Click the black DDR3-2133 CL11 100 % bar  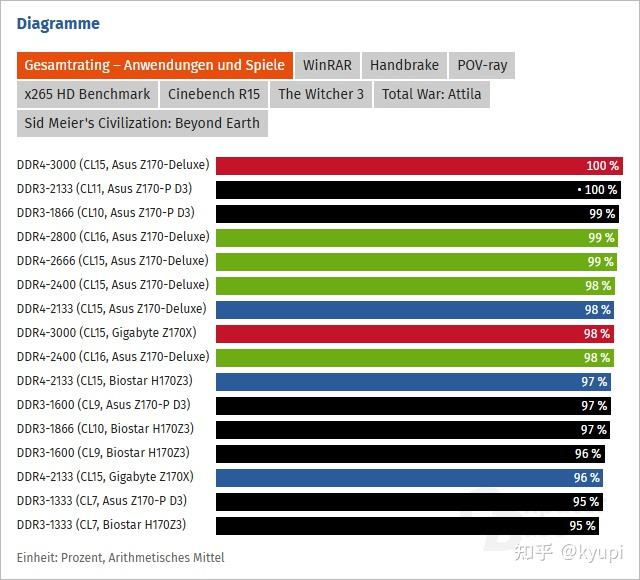[418, 190]
